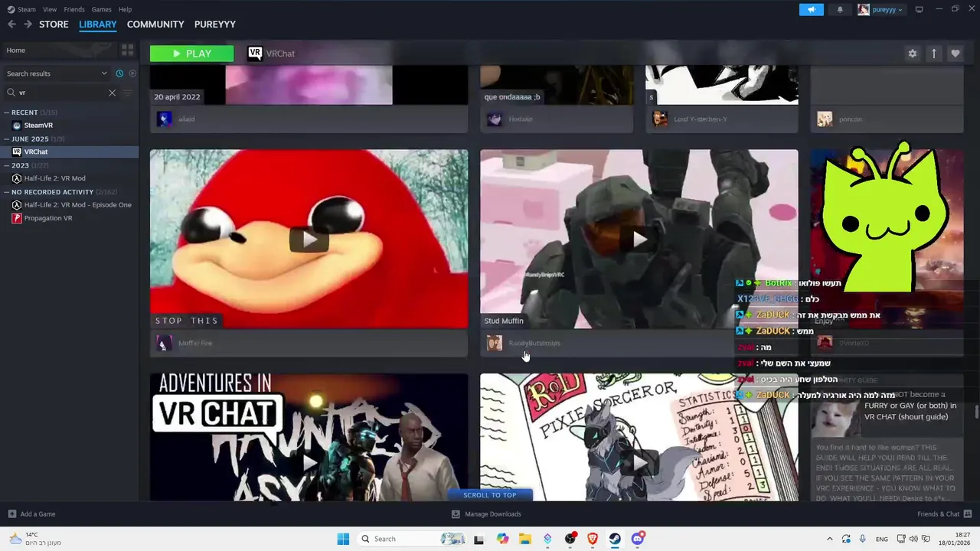Open the collections grid view icon
Viewport: 980px width, 551px height.
click(x=127, y=50)
